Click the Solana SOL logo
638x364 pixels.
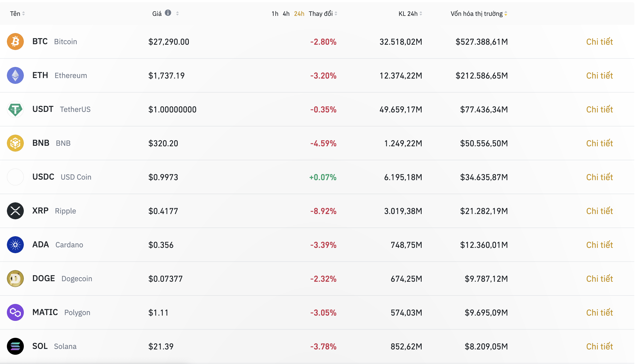pos(15,346)
